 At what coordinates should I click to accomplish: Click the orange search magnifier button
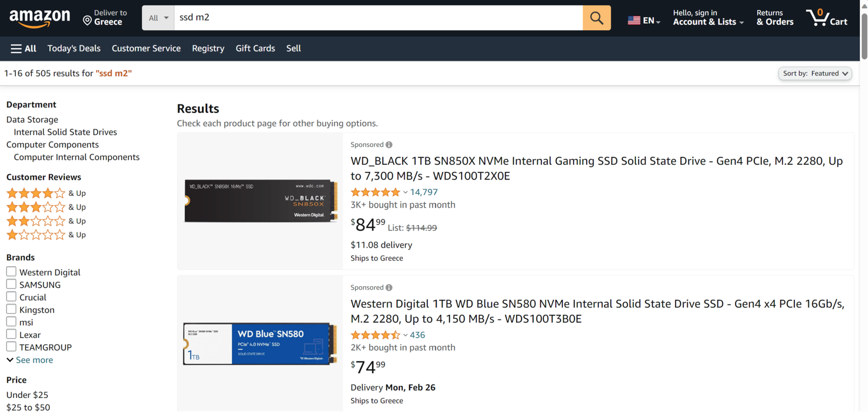pyautogui.click(x=596, y=18)
